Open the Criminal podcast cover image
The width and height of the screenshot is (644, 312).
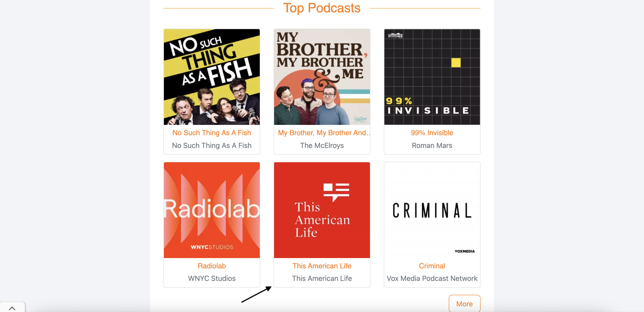(x=432, y=210)
